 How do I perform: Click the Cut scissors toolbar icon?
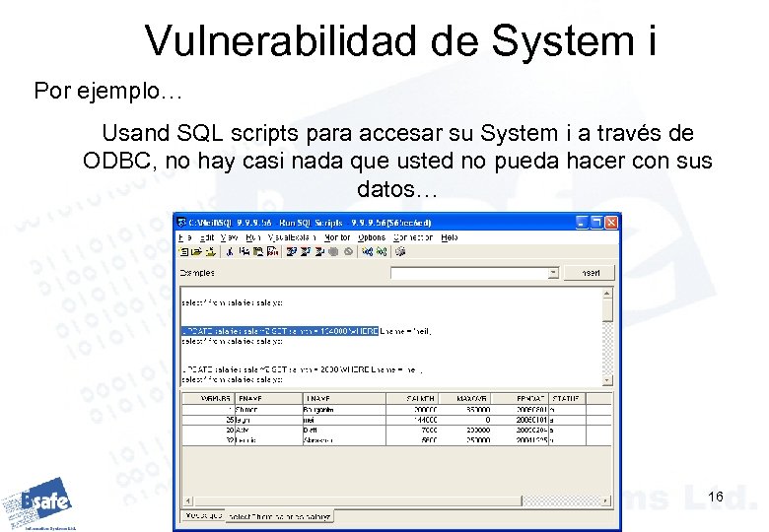(230, 252)
